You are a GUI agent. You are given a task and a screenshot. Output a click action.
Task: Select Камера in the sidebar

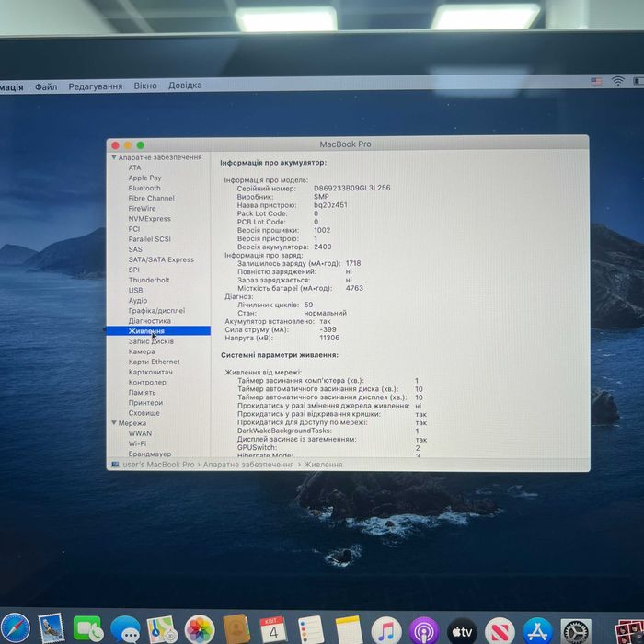tap(142, 351)
